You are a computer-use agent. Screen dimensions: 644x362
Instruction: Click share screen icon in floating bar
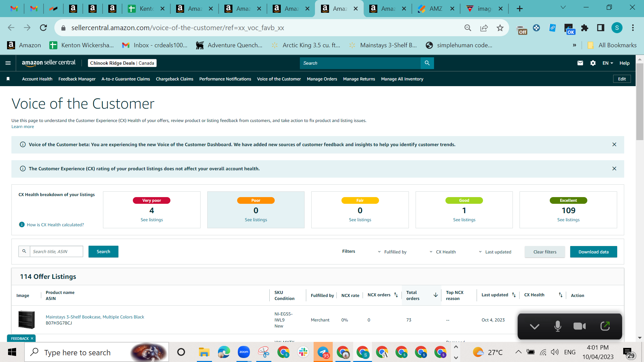[x=605, y=326]
